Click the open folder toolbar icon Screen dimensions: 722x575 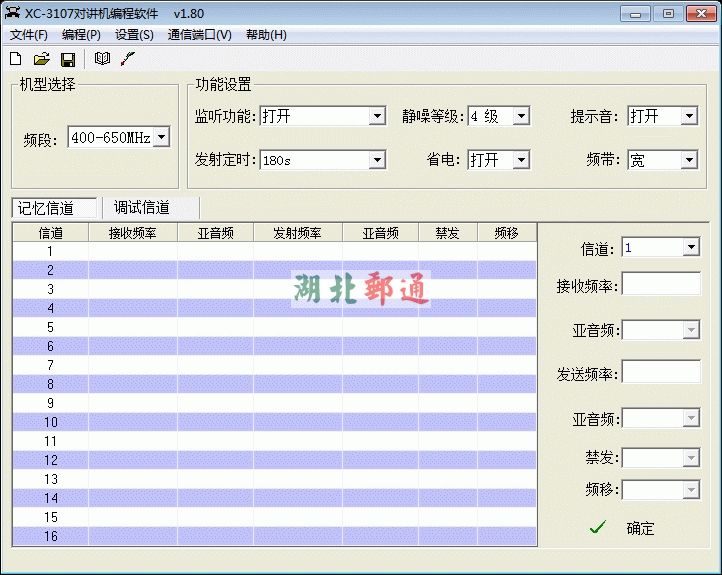tap(42, 59)
